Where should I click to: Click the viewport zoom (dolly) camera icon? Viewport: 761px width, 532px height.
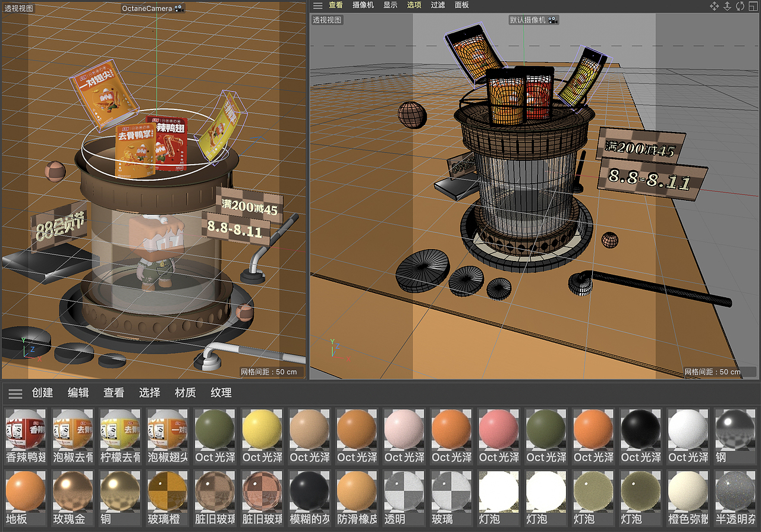(x=727, y=6)
